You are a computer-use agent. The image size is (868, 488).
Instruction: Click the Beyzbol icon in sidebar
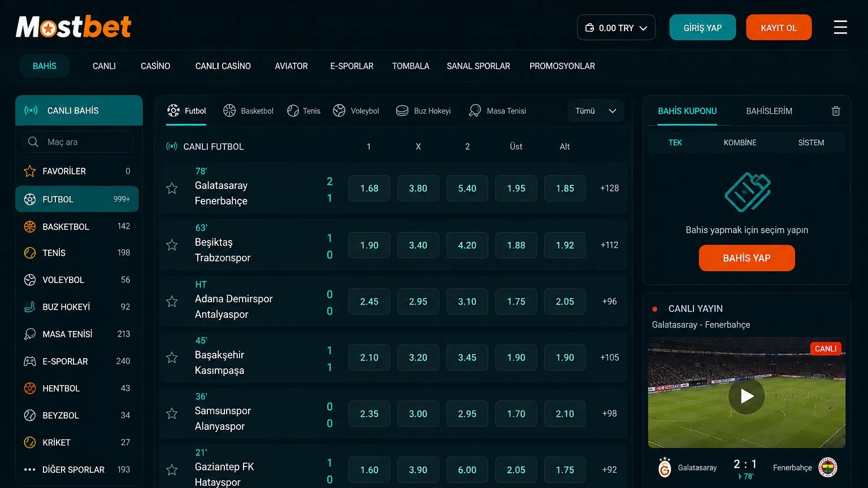(x=30, y=415)
